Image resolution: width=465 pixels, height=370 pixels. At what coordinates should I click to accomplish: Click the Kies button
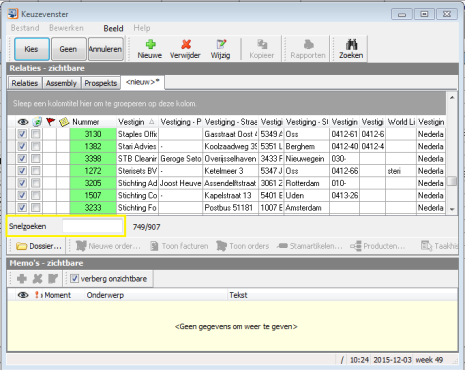click(x=32, y=49)
